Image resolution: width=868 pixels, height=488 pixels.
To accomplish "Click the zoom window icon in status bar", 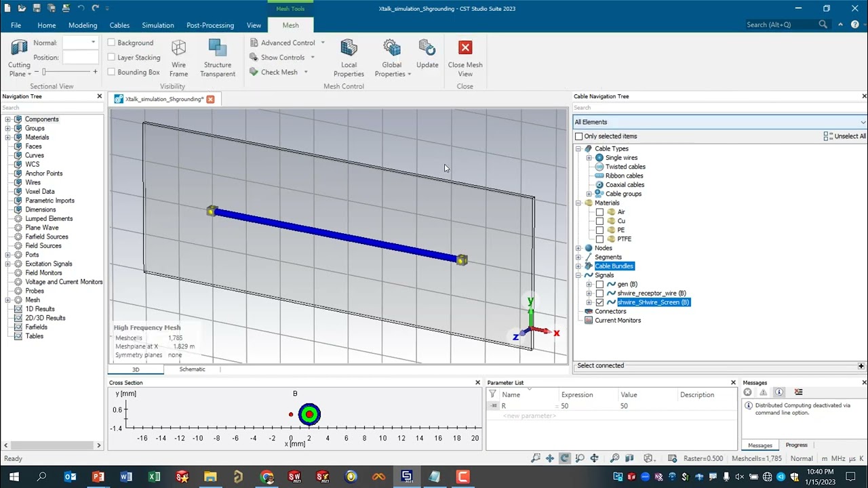I will [535, 458].
